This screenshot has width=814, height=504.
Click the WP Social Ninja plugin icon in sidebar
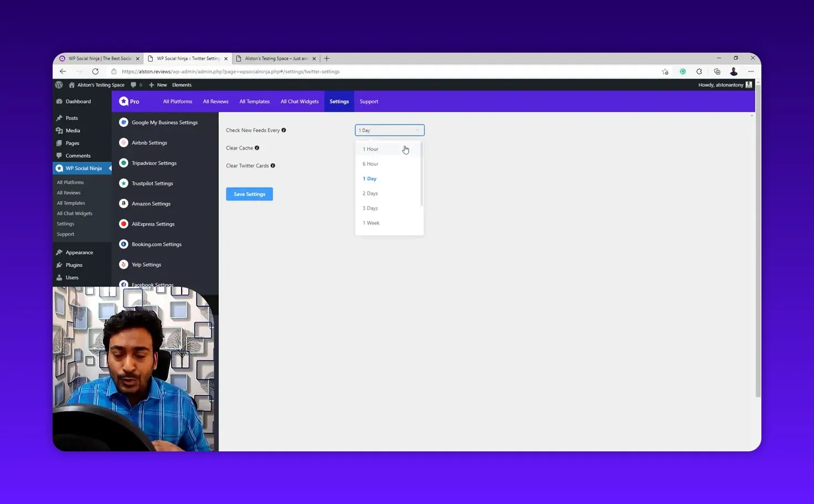tap(60, 168)
